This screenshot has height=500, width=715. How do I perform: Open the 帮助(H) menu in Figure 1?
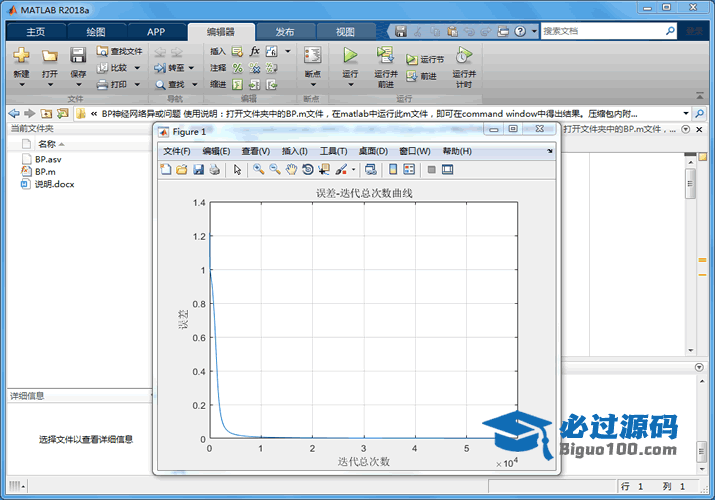(457, 151)
